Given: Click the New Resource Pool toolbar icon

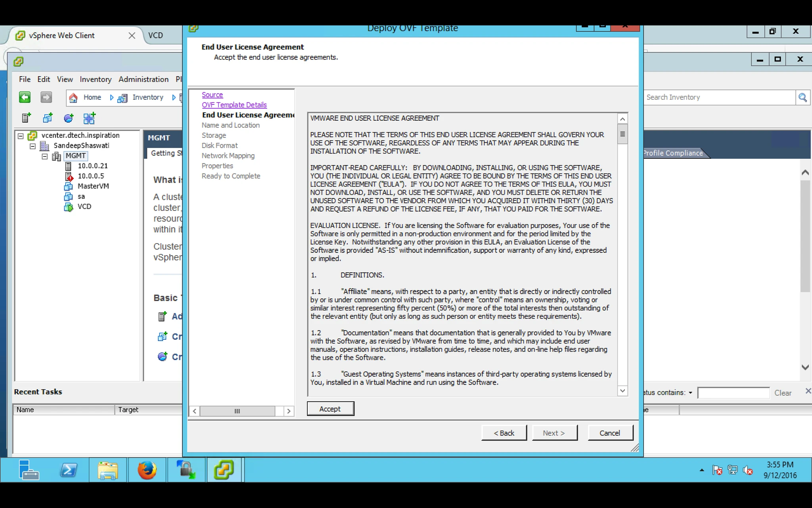Looking at the screenshot, I should coord(68,118).
